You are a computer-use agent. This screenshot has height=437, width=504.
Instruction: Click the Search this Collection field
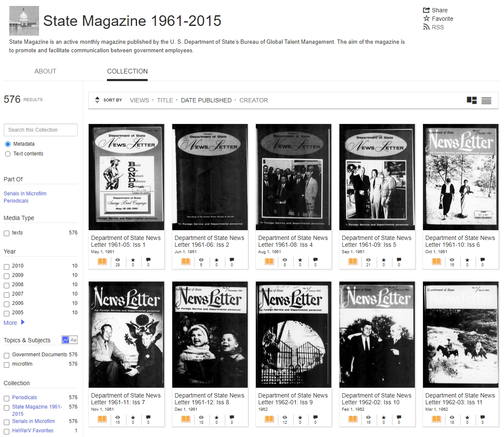click(x=40, y=130)
